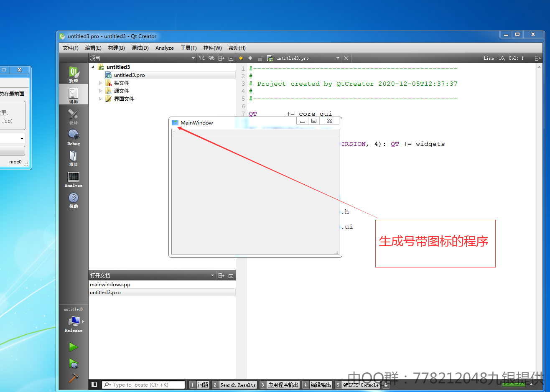Open the 帮助(H) menu
550x392 pixels.
pyautogui.click(x=237, y=48)
